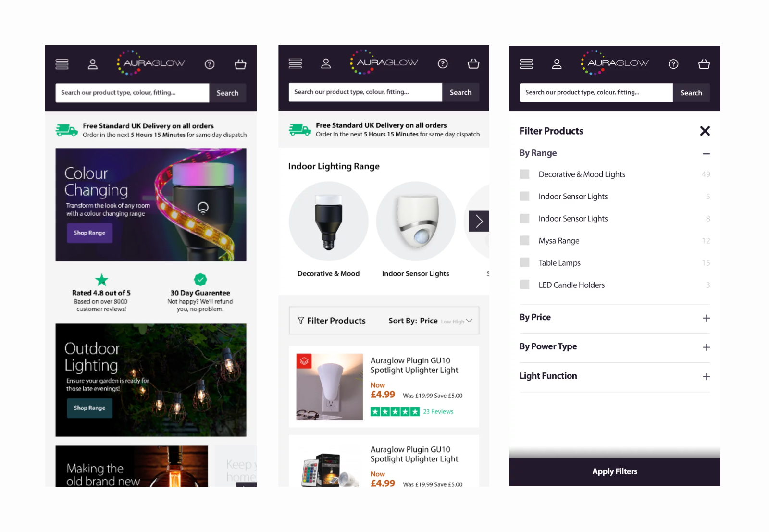Collapse the By Range section
Screen dimensions: 769x532
click(x=706, y=154)
